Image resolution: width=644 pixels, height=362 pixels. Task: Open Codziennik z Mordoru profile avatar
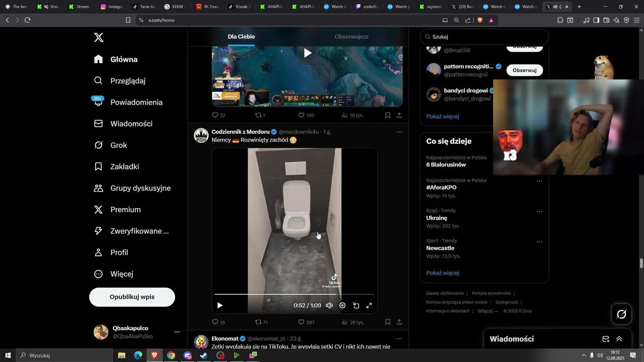(201, 135)
